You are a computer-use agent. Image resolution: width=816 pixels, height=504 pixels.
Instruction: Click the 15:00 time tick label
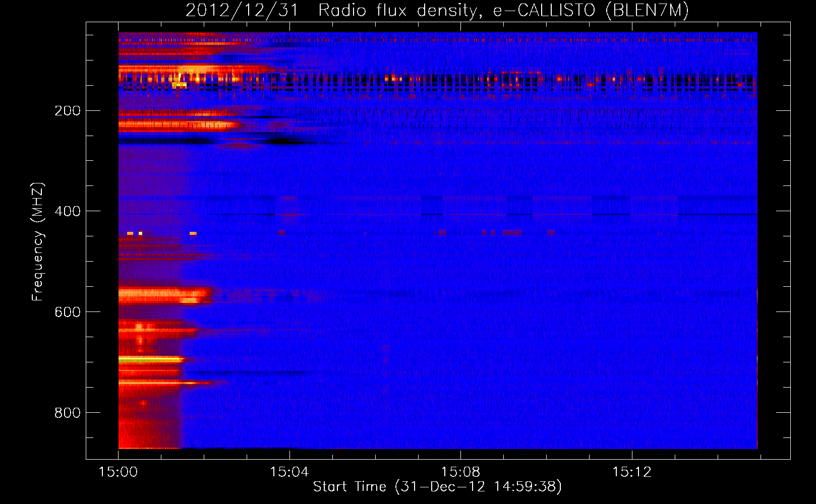pos(119,472)
